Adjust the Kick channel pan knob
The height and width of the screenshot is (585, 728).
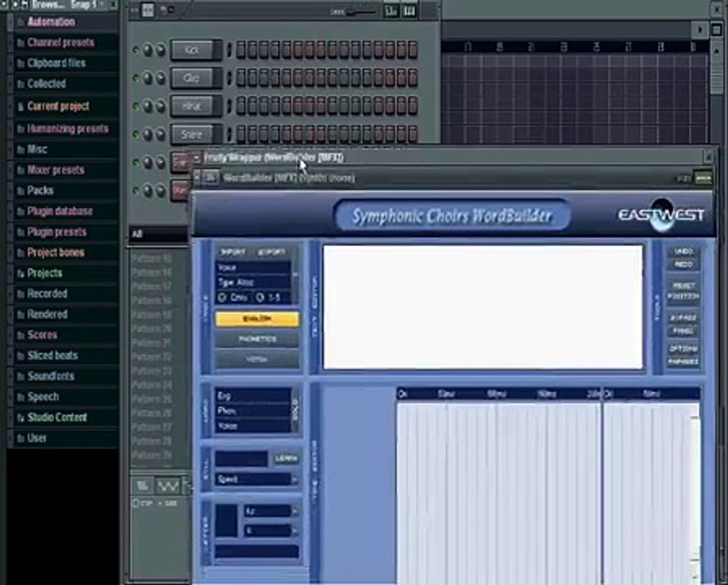point(147,50)
